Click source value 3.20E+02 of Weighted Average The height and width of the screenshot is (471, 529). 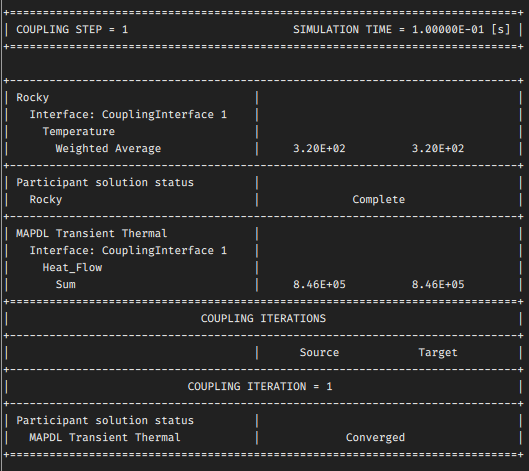tap(319, 149)
